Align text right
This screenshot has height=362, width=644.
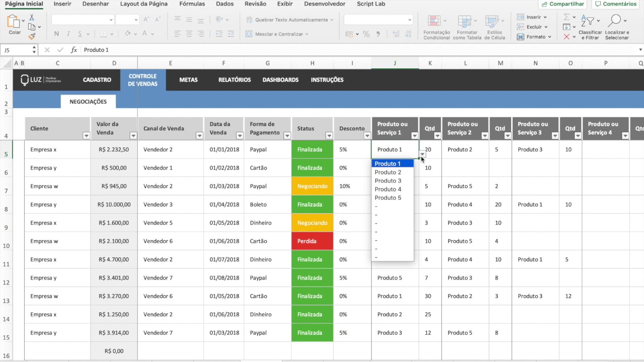[201, 34]
